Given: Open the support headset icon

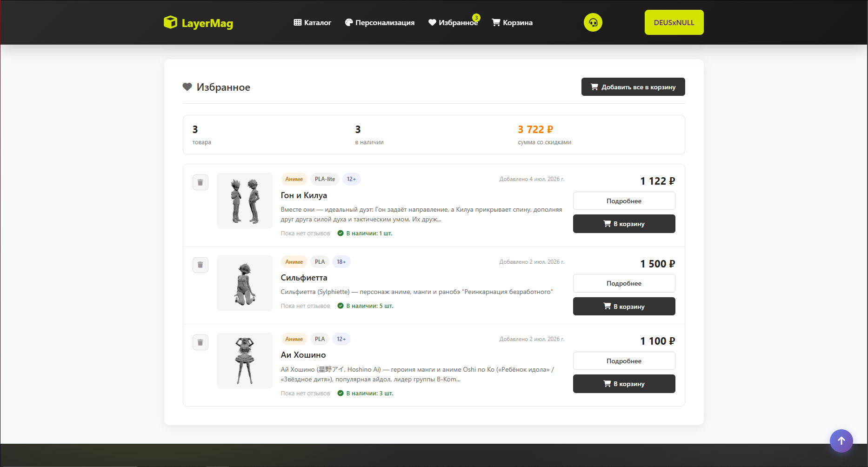Looking at the screenshot, I should 593,22.
